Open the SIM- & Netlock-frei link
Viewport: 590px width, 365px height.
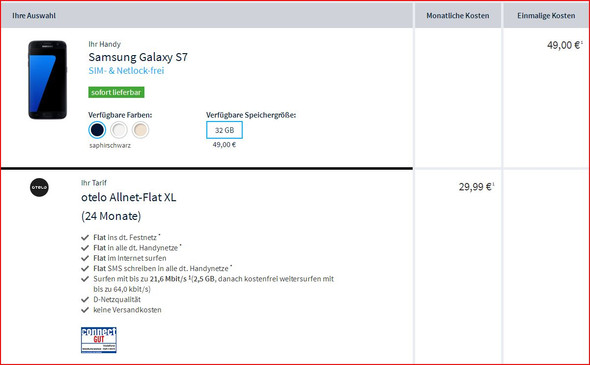click(126, 71)
